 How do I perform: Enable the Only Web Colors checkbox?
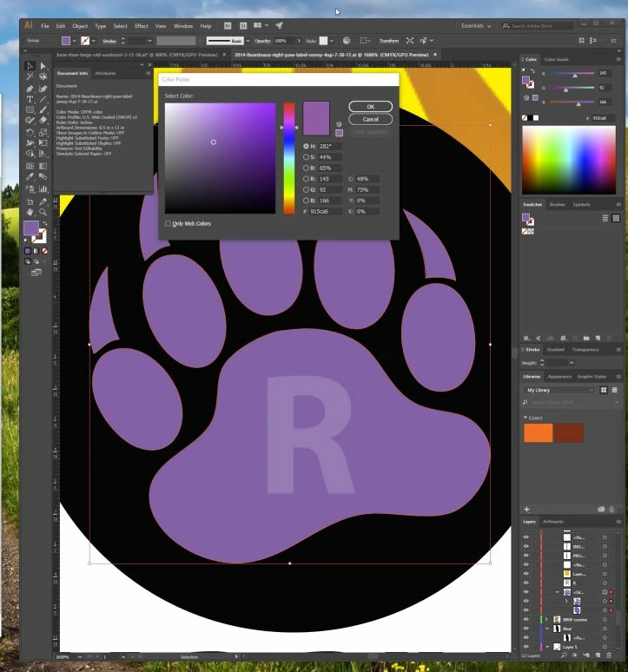point(168,223)
